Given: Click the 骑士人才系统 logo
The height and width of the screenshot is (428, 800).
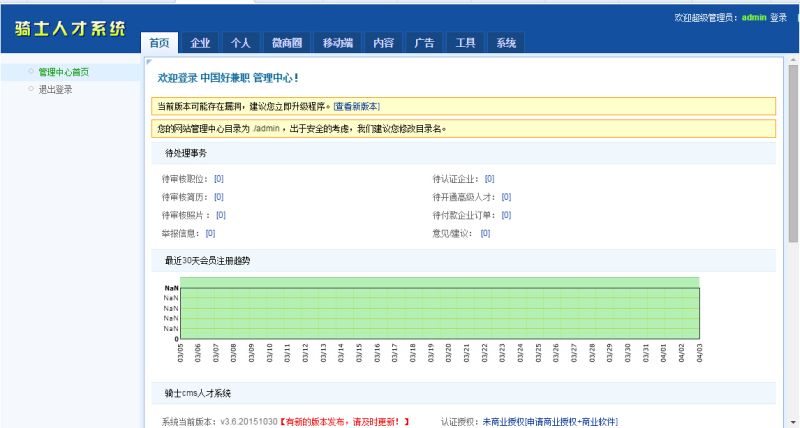Looking at the screenshot, I should point(69,28).
